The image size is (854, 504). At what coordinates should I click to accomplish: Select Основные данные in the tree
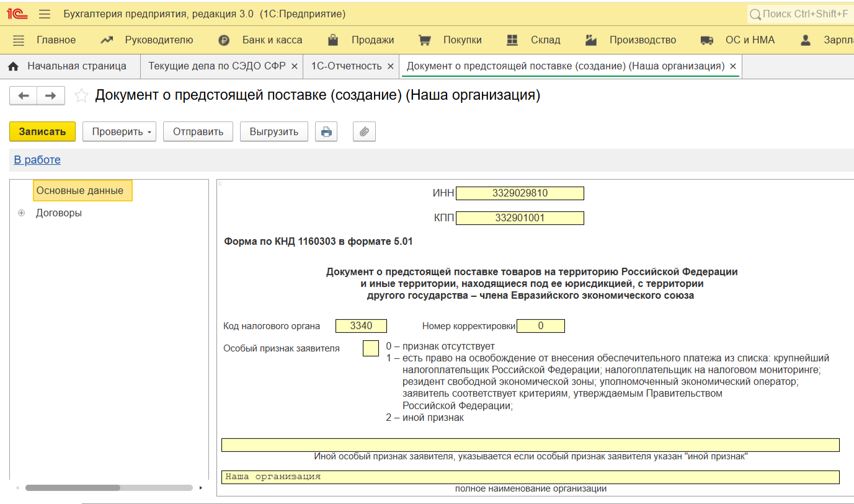pyautogui.click(x=82, y=191)
